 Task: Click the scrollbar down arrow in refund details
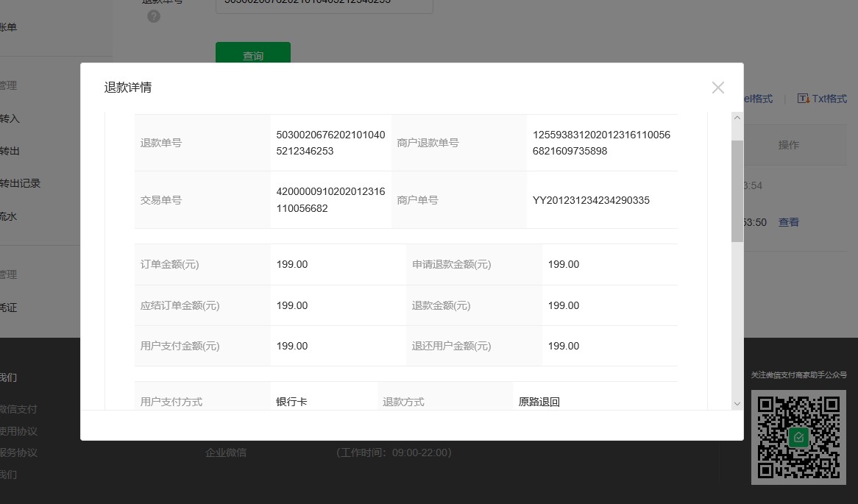pyautogui.click(x=737, y=403)
